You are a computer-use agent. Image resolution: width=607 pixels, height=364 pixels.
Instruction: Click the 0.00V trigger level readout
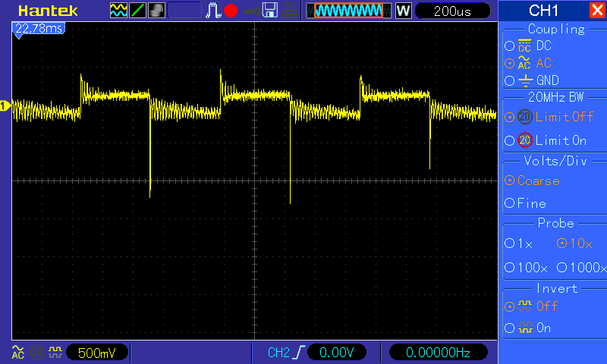click(336, 353)
